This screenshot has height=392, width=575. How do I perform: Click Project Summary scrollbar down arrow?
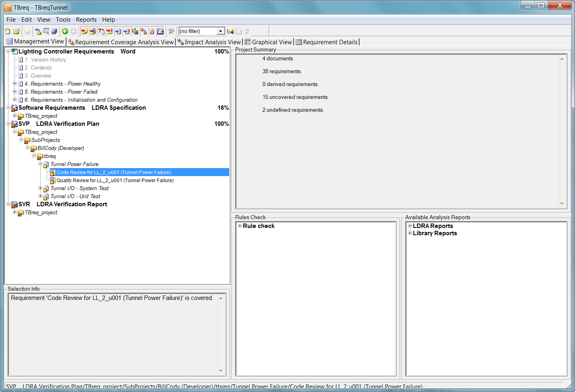click(x=562, y=204)
